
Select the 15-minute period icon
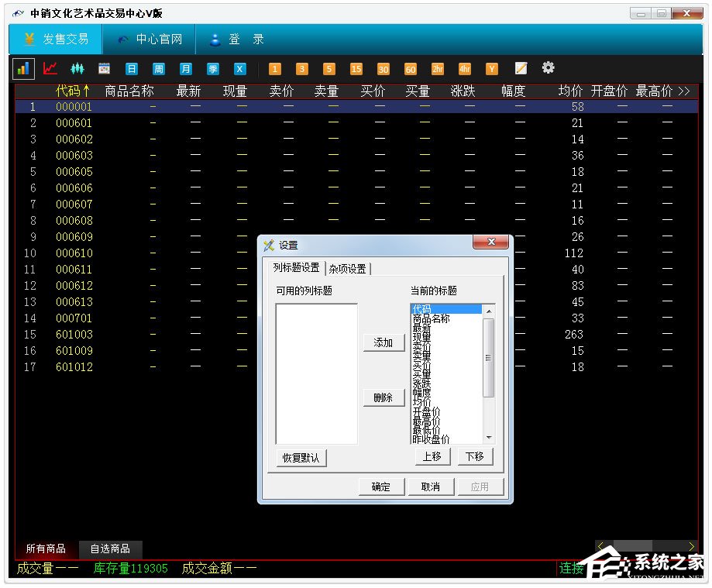click(356, 69)
